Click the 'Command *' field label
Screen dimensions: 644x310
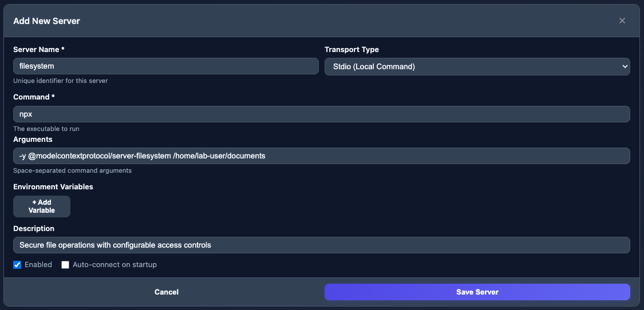point(34,97)
